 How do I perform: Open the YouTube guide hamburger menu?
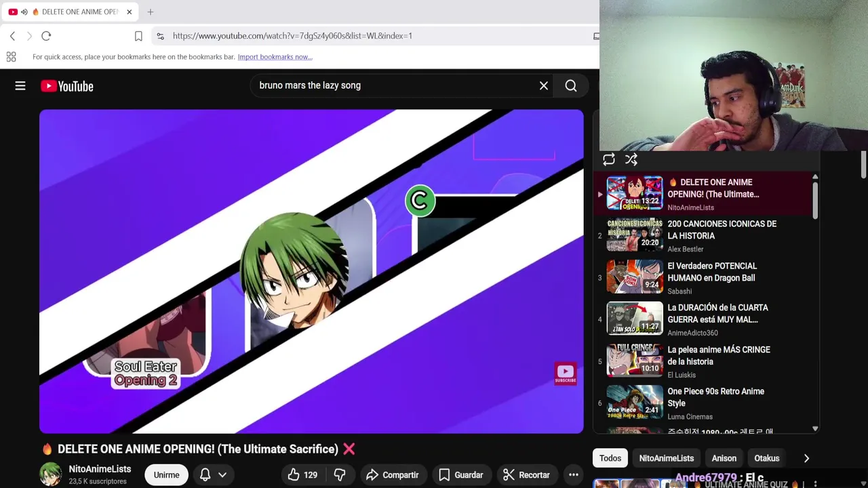point(20,86)
